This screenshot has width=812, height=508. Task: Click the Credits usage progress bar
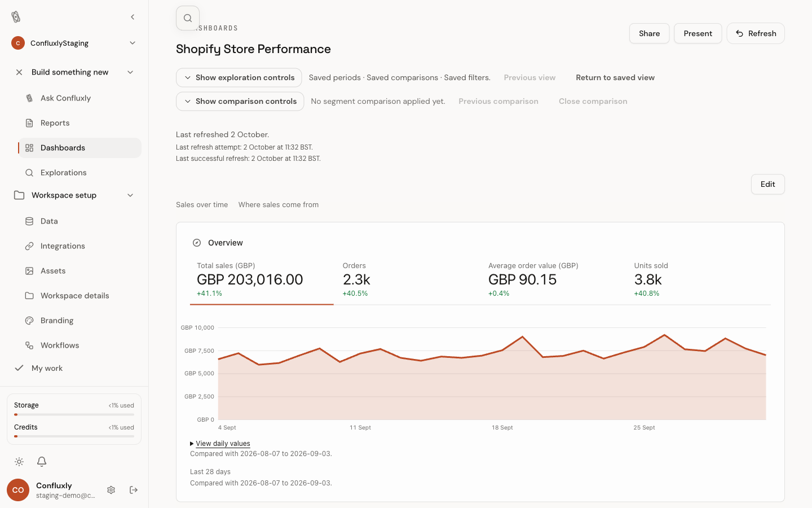(x=74, y=436)
